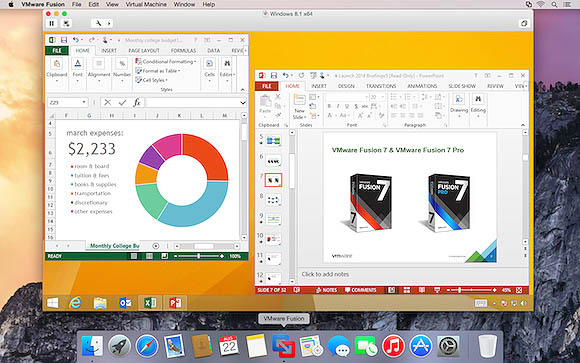580x363 pixels.
Task: Open the Excel Name Box dropdown
Action: pos(84,102)
